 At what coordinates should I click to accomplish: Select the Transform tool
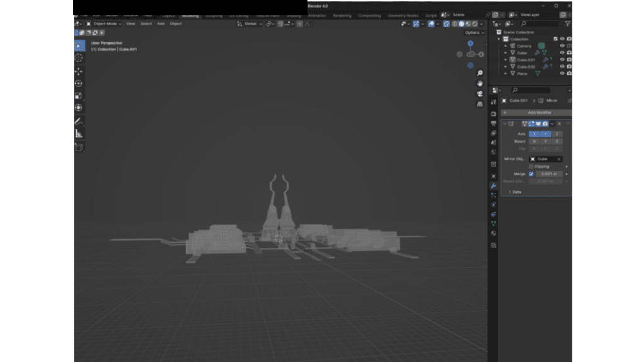[79, 108]
